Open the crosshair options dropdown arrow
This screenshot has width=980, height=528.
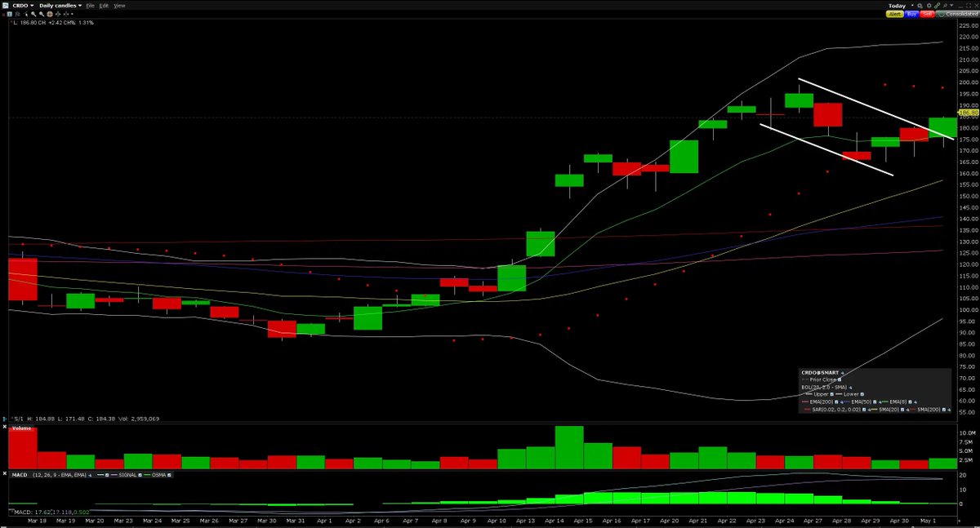click(x=72, y=14)
